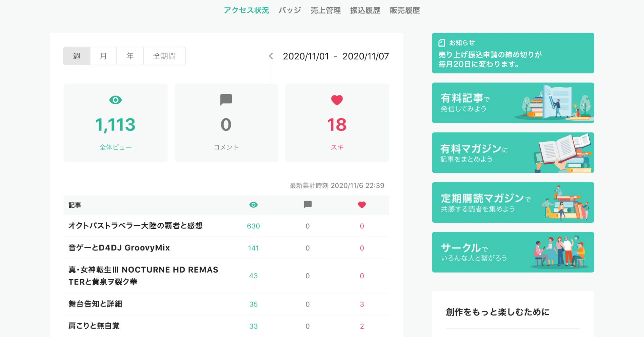The width and height of the screenshot is (644, 337).
Task: Click view count 35 for 舞台告知と詳細
Action: [x=253, y=304]
